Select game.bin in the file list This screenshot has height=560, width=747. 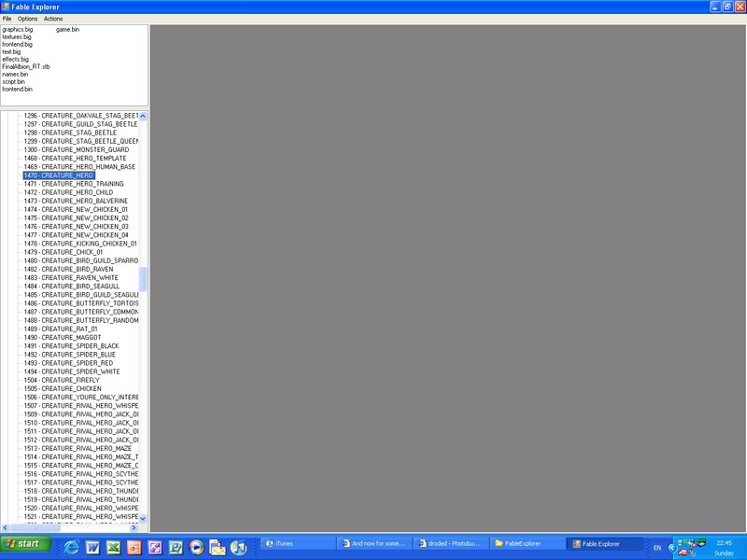click(68, 30)
